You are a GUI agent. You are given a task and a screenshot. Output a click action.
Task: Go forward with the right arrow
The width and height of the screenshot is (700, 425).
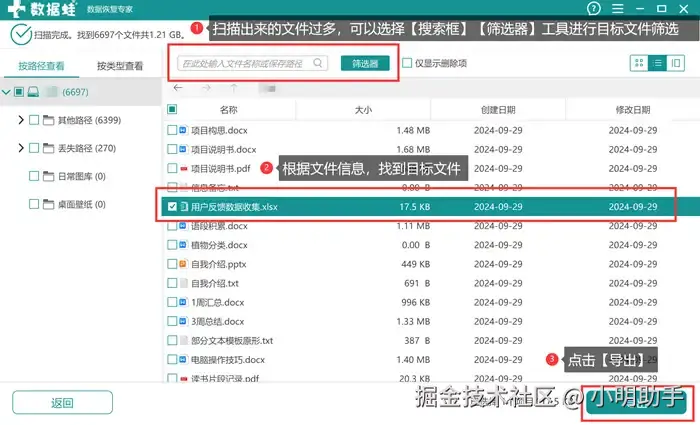click(206, 88)
